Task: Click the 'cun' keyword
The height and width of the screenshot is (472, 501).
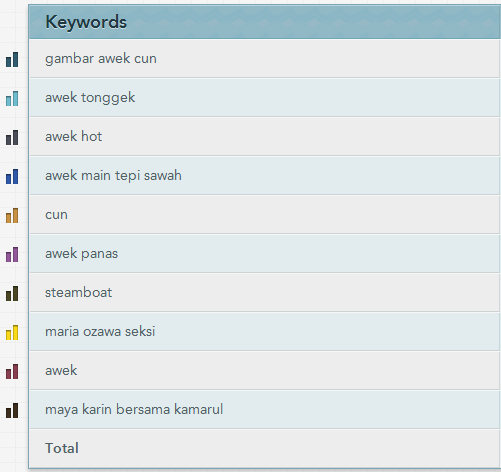Action: click(x=56, y=215)
